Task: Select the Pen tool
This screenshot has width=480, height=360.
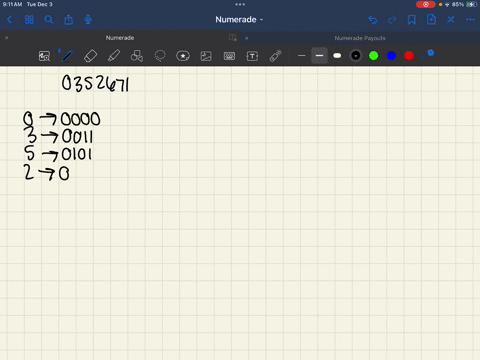Action: coord(67,56)
